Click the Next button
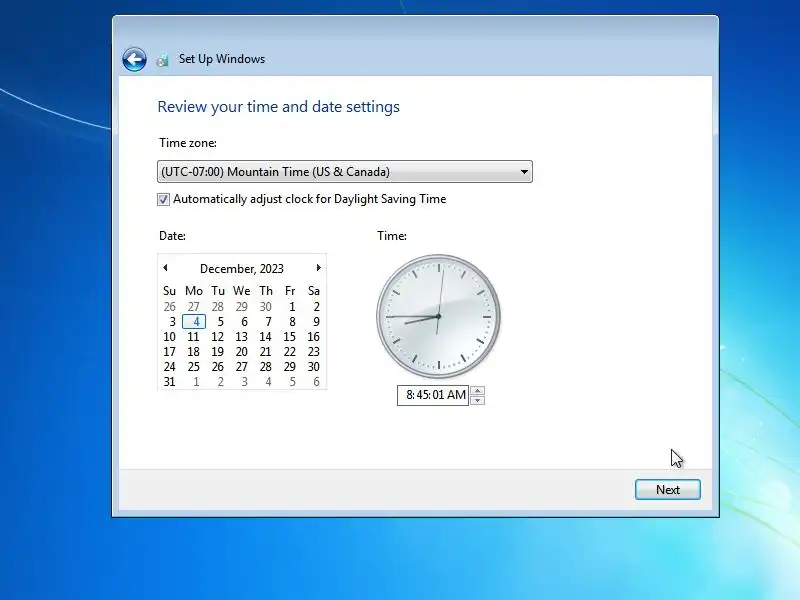The height and width of the screenshot is (600, 800). [667, 490]
